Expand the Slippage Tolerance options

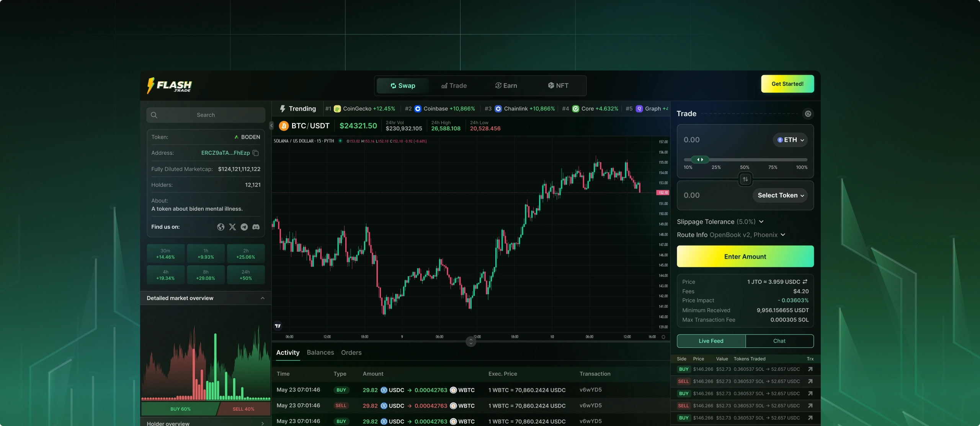tap(761, 221)
